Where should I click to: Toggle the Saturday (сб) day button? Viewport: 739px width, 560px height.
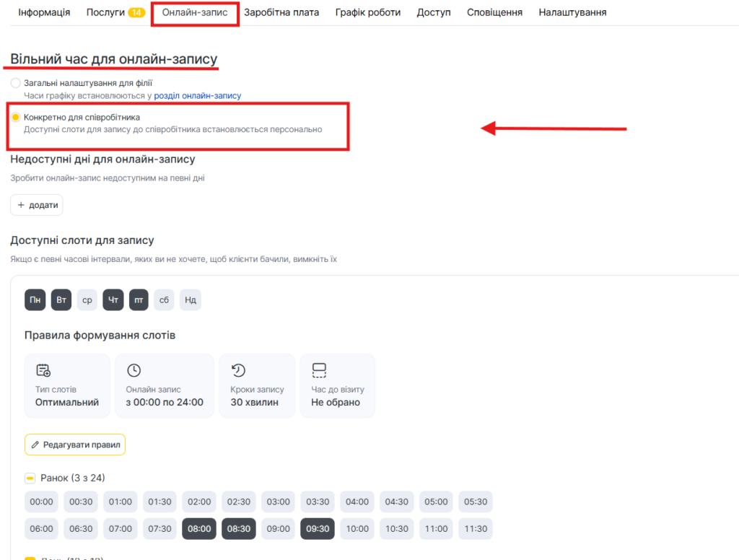pyautogui.click(x=165, y=299)
